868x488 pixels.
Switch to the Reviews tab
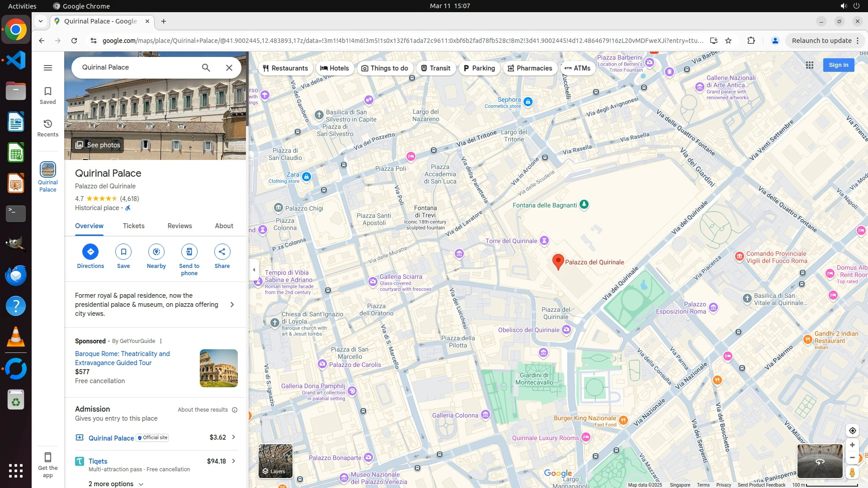[x=179, y=226]
